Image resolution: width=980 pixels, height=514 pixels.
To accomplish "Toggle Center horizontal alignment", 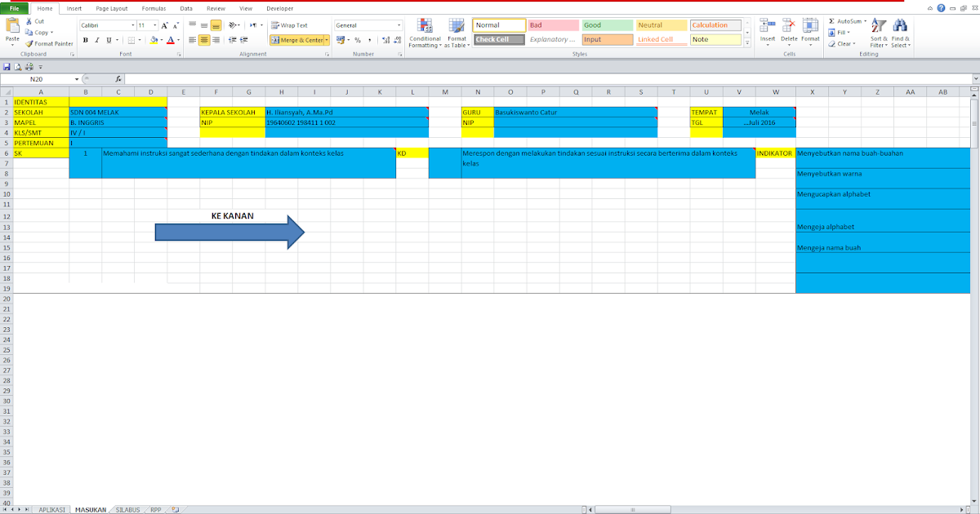I will tap(204, 39).
